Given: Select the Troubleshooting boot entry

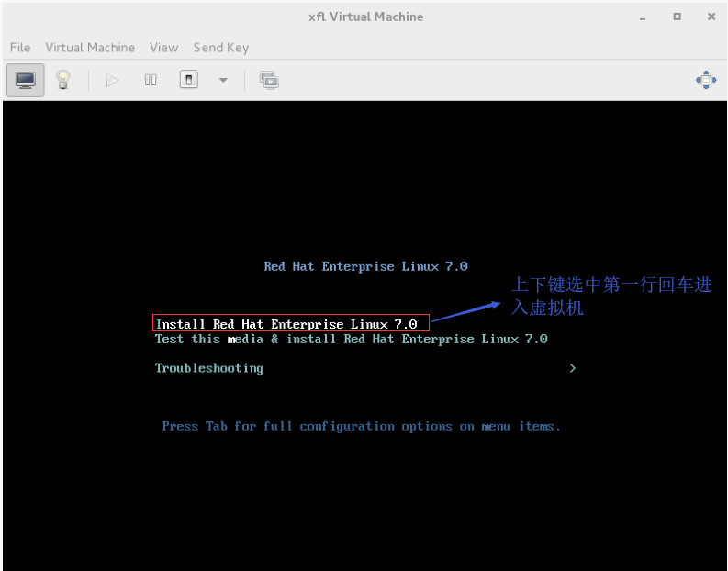Looking at the screenshot, I should pyautogui.click(x=209, y=368).
